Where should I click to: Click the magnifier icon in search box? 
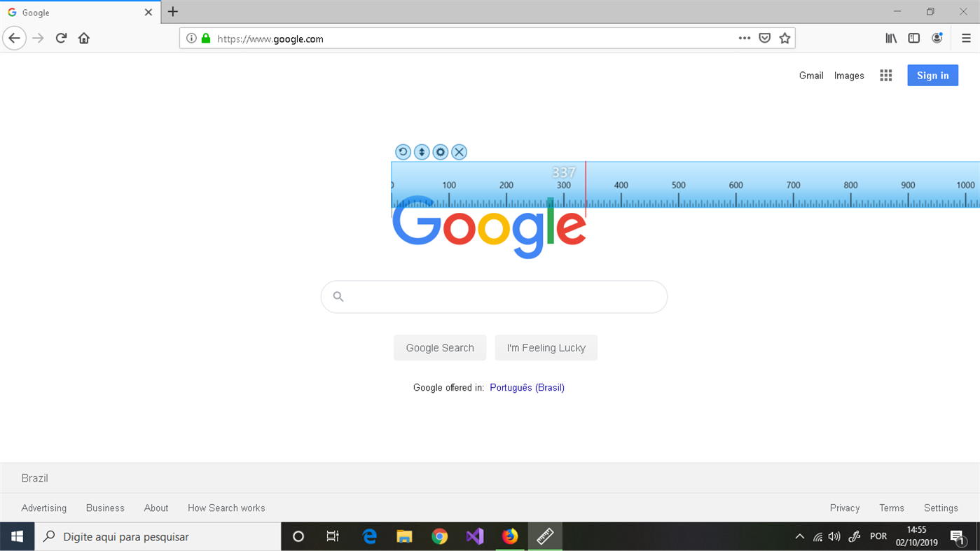click(338, 297)
